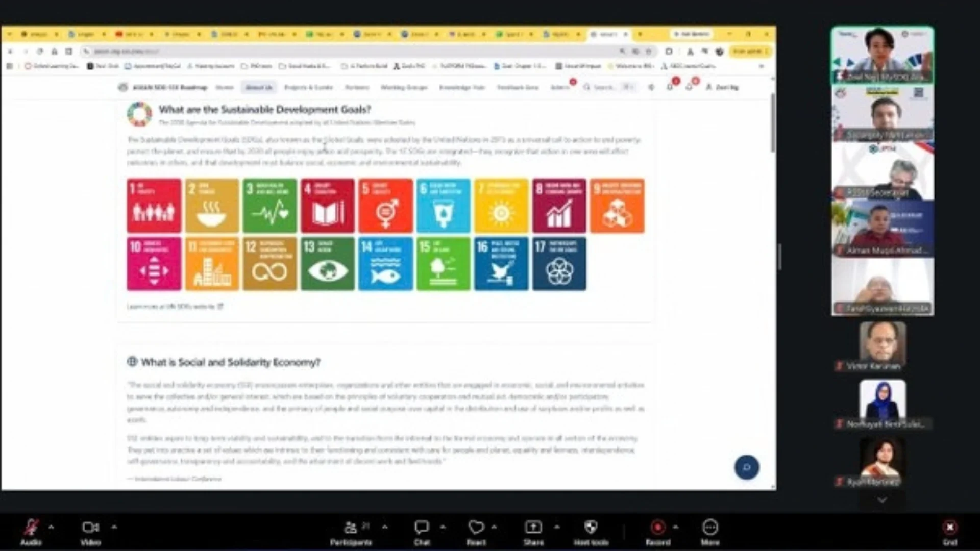
Task: Select SDG 2 Zero Hunger tile
Action: click(x=212, y=206)
